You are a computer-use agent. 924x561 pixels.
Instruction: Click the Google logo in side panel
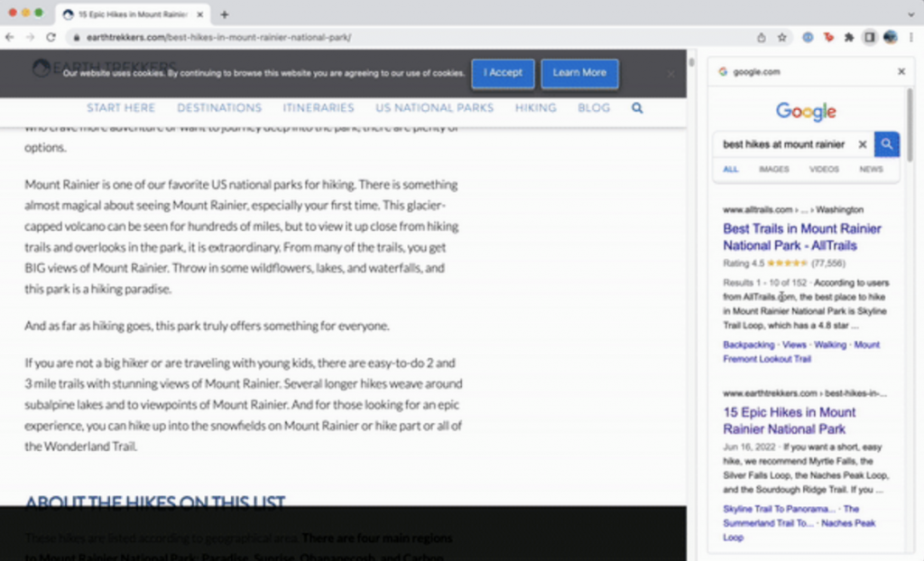(x=806, y=111)
